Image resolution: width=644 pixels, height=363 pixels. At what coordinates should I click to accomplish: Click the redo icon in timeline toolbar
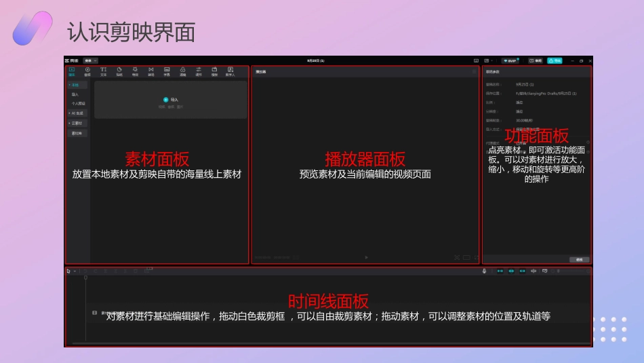point(96,271)
